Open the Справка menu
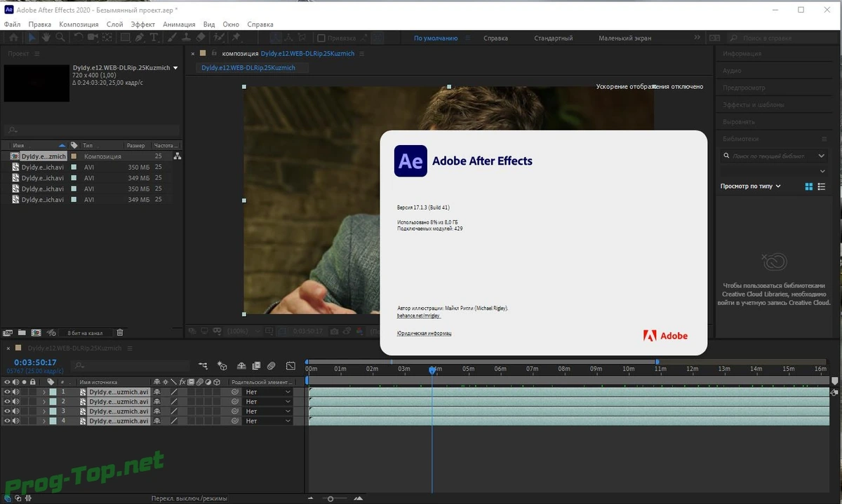 tap(261, 25)
